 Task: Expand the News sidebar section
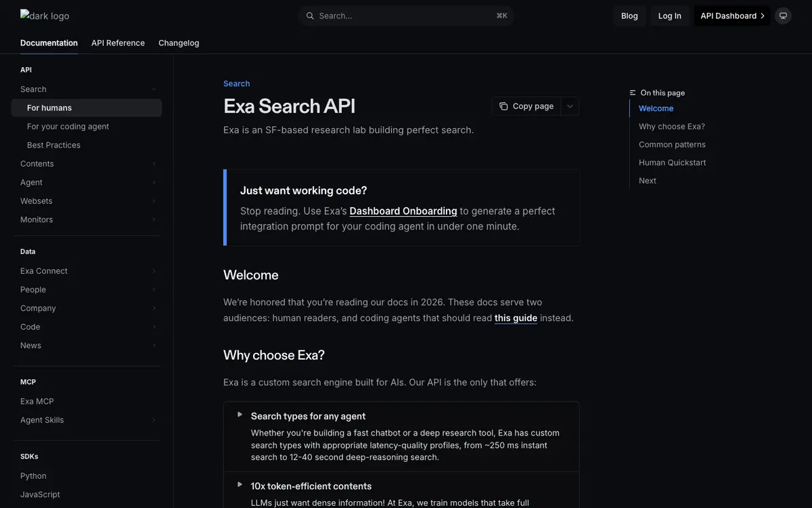154,345
